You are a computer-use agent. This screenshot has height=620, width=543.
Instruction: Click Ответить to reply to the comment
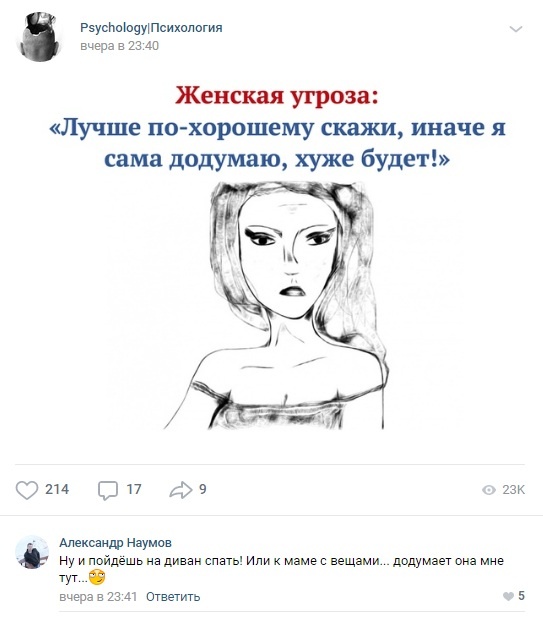click(x=173, y=596)
